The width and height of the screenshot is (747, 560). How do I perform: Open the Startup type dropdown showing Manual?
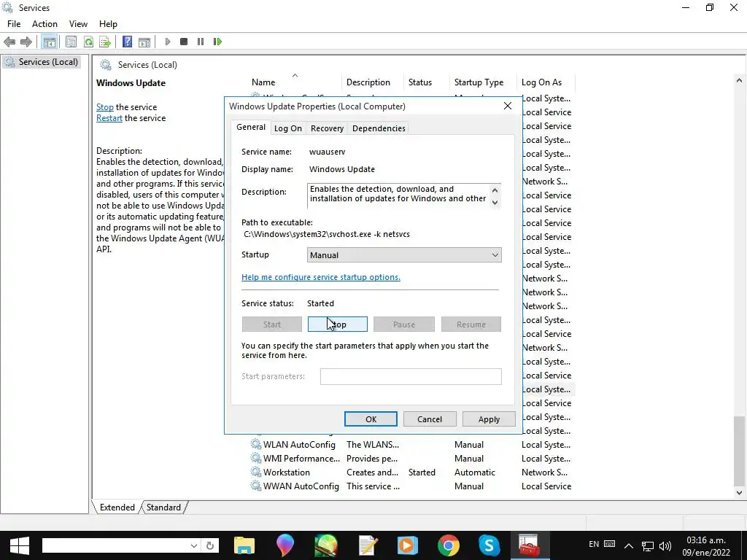point(404,254)
